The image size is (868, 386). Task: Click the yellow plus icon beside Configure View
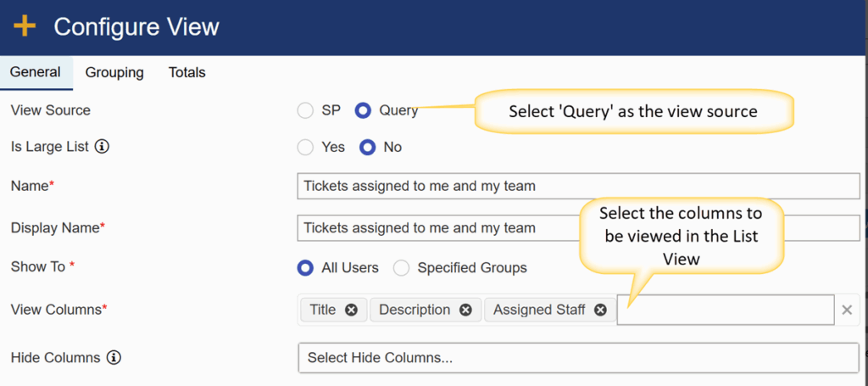click(x=25, y=26)
